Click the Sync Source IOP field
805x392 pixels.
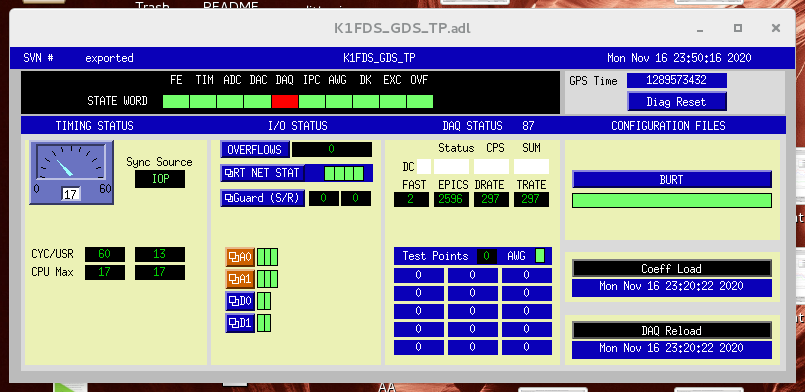[x=160, y=179]
